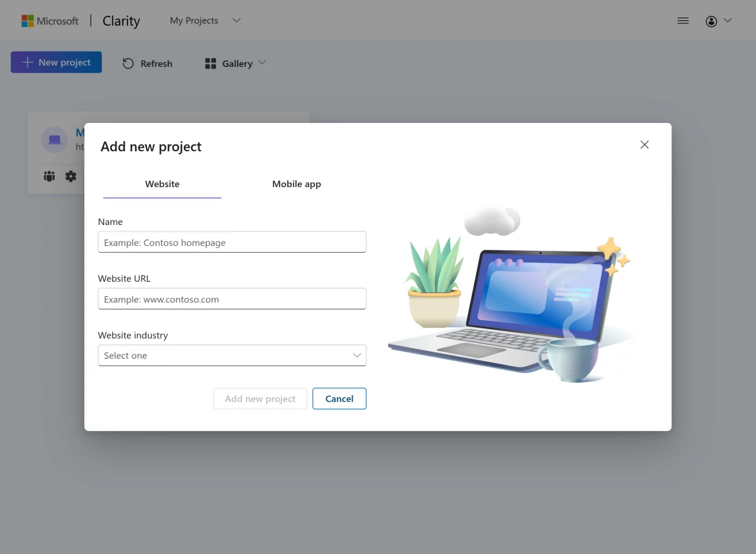756x554 pixels.
Task: Open project settings gear icon
Action: (x=71, y=176)
